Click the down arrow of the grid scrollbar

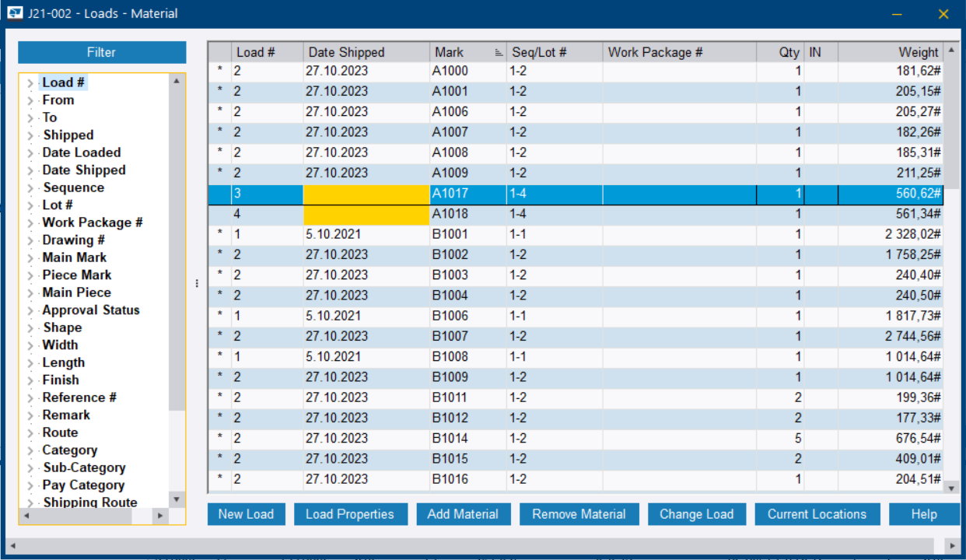tap(950, 486)
